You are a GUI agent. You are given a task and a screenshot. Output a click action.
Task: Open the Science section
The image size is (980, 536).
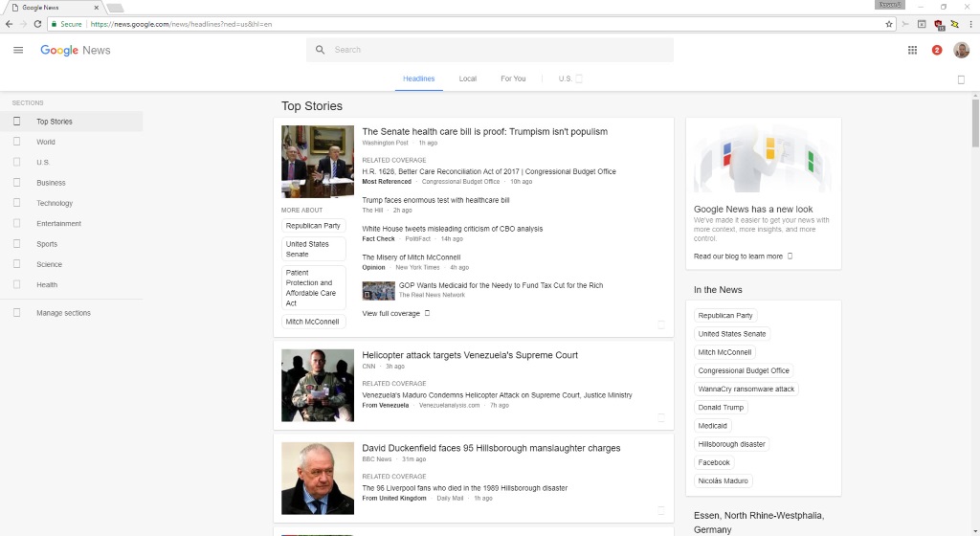(71, 264)
